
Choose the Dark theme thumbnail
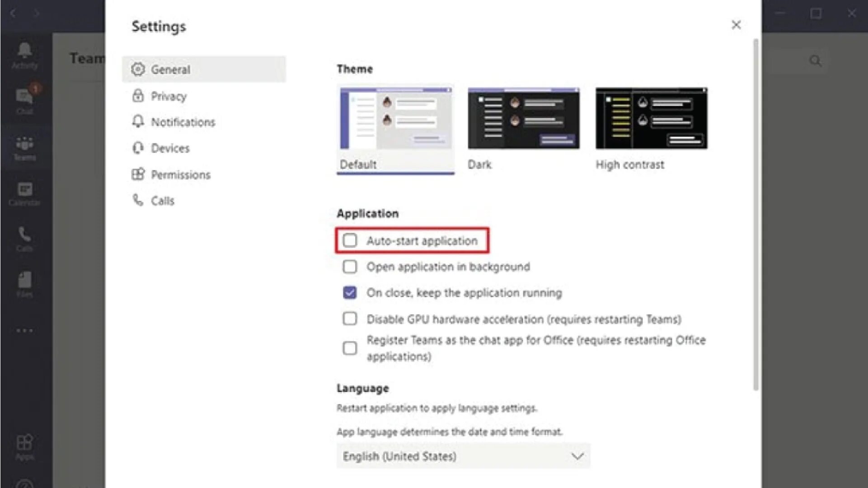pyautogui.click(x=524, y=118)
